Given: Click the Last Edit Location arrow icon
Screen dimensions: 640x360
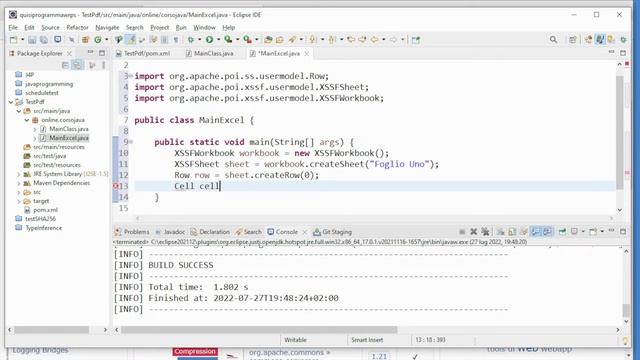Looking at the screenshot, I should click(x=351, y=40).
